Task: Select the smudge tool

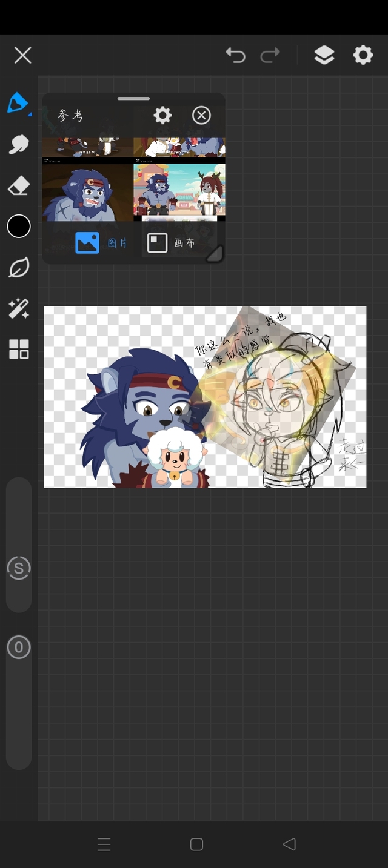Action: (x=18, y=145)
